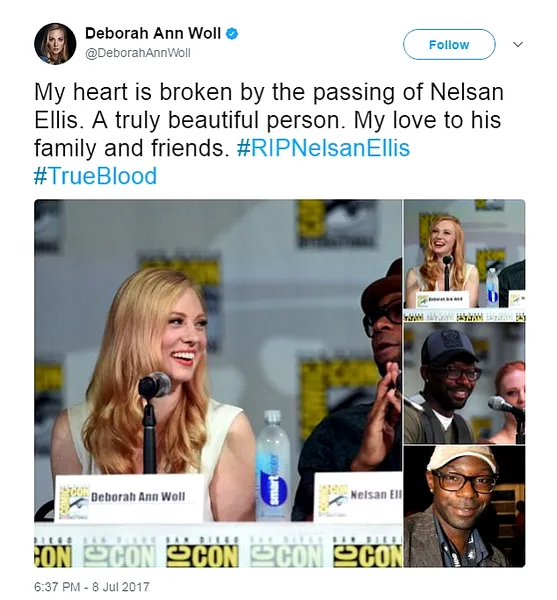557x600 pixels.
Task: Open the @DeborahAnnWoll handle link
Action: click(x=138, y=53)
